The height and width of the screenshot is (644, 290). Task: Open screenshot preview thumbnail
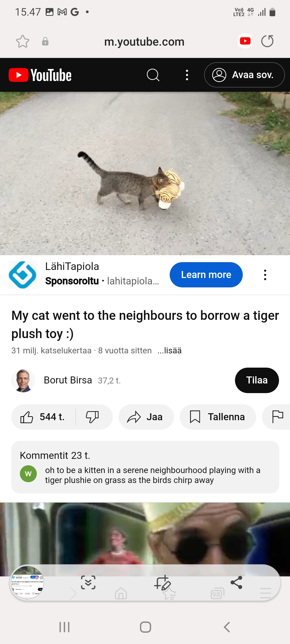[27, 582]
